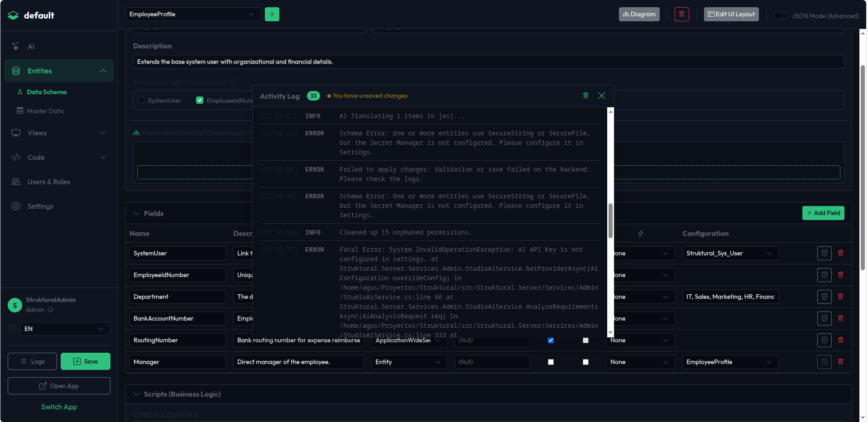The height and width of the screenshot is (422, 868).
Task: Click the Description text field
Action: pos(489,62)
